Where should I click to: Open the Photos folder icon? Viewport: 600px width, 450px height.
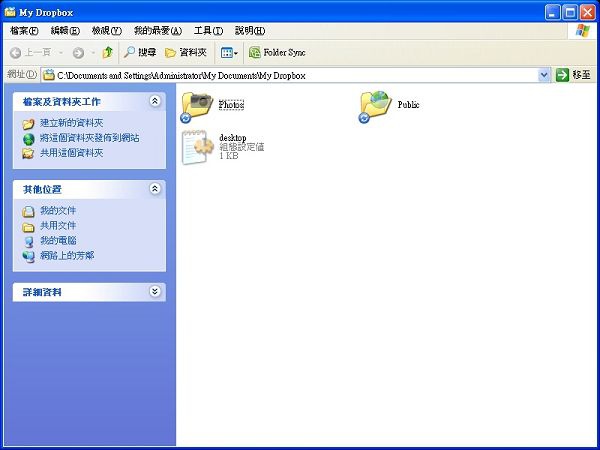pos(198,105)
